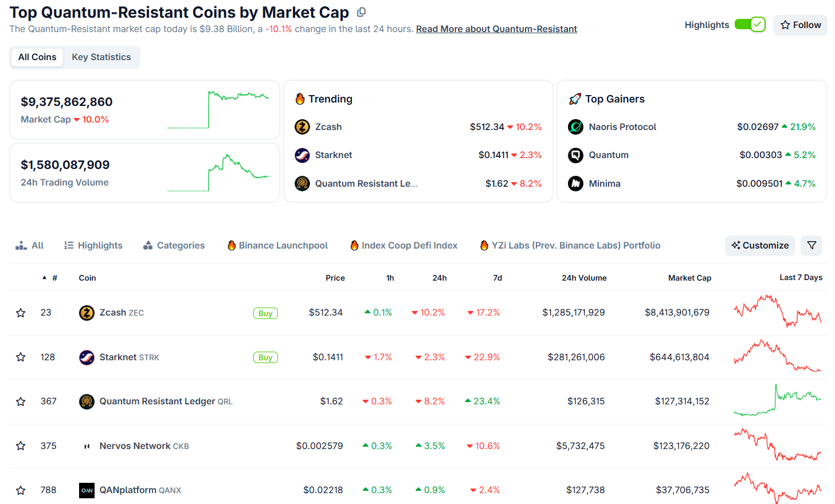Disable the Highlights toggle switch
This screenshot has height=504, width=835.
[x=750, y=25]
